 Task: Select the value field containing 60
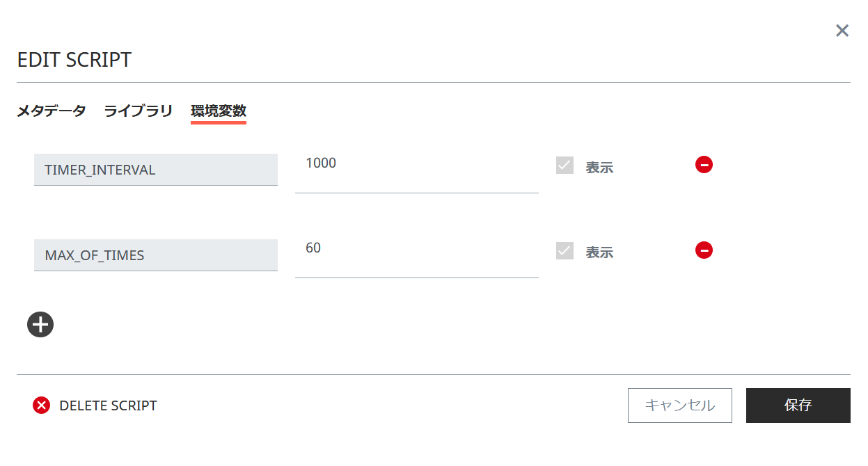416,255
